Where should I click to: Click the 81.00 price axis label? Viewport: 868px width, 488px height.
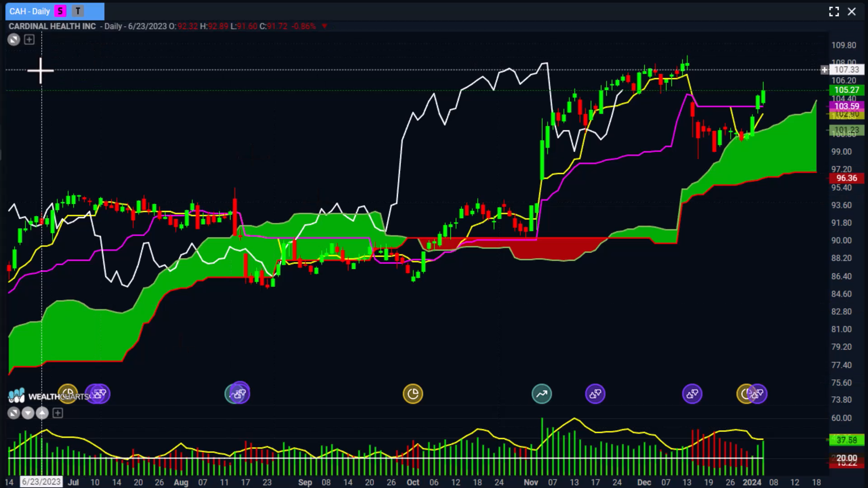pyautogui.click(x=841, y=329)
